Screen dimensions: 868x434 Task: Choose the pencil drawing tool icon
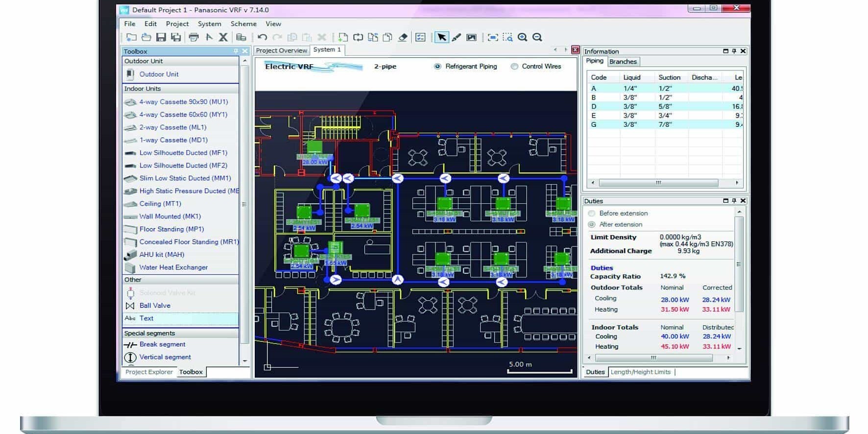(457, 37)
